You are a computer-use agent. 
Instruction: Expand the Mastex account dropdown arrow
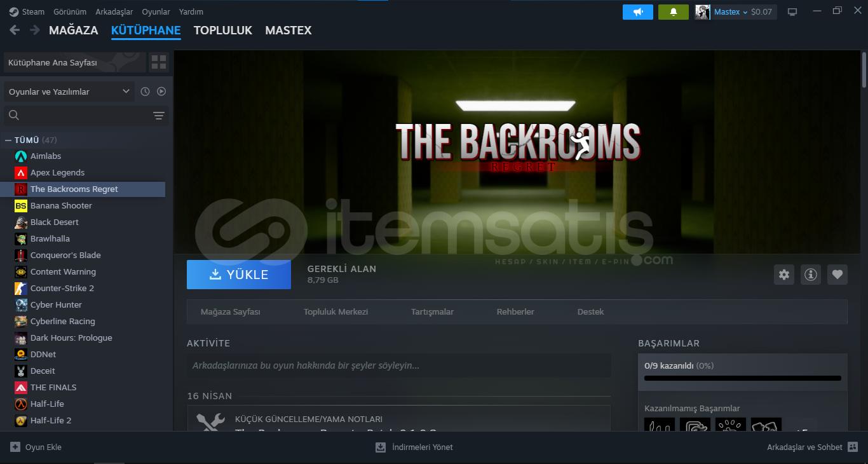[x=745, y=12]
